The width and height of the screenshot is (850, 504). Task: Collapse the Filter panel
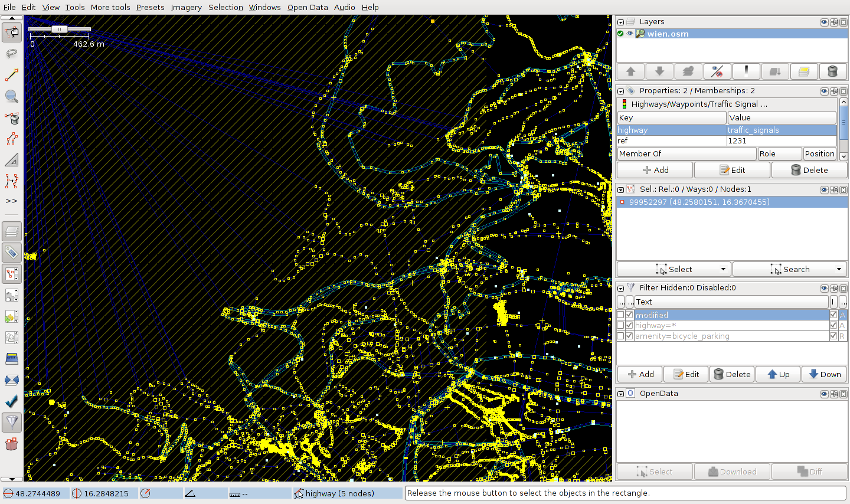620,289
